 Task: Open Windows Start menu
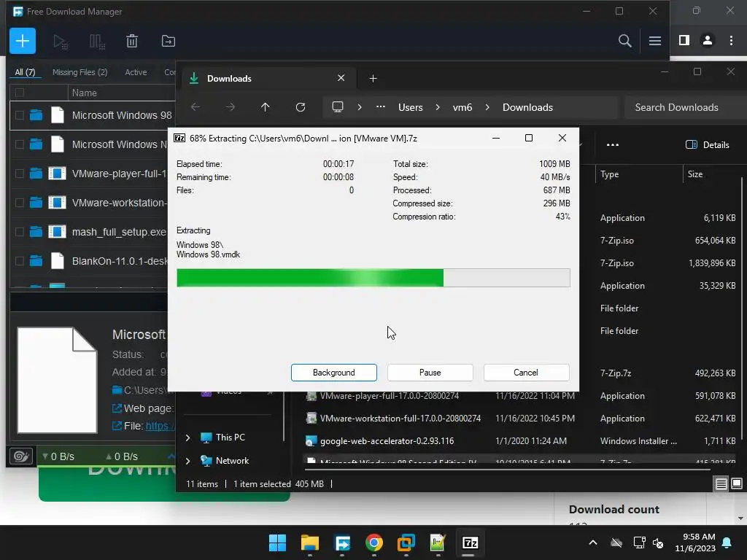coord(277,542)
